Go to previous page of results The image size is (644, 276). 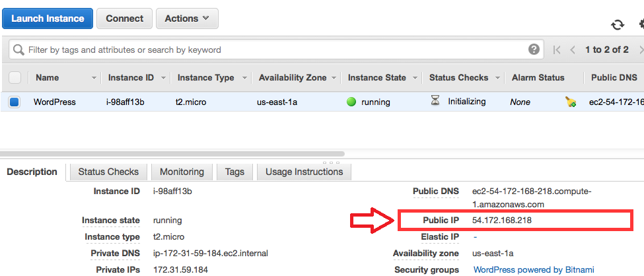coord(572,50)
